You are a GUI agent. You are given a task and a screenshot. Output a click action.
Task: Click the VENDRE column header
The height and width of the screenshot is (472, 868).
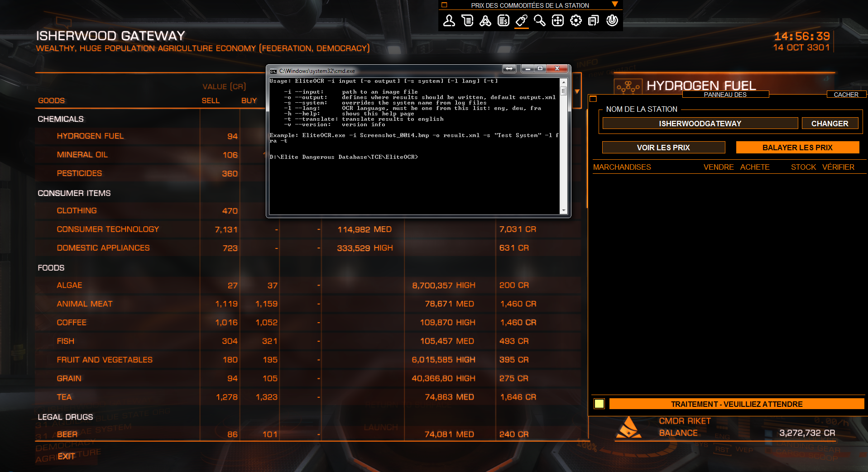point(719,167)
